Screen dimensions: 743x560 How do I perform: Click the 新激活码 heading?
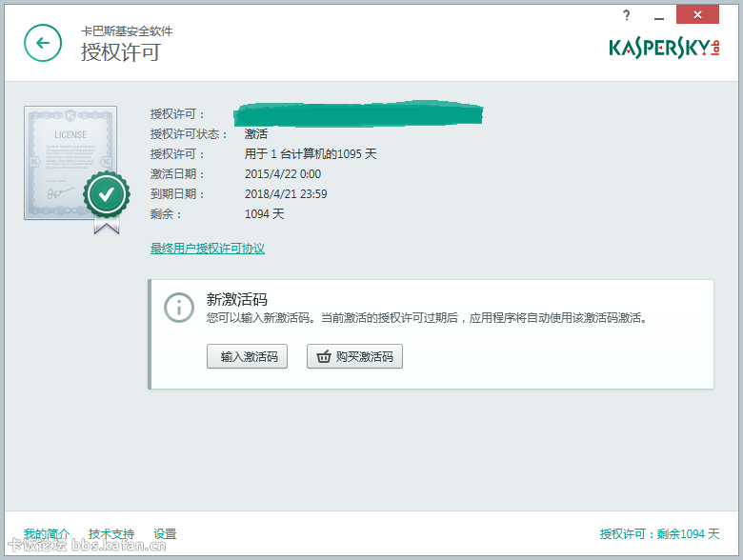point(236,299)
